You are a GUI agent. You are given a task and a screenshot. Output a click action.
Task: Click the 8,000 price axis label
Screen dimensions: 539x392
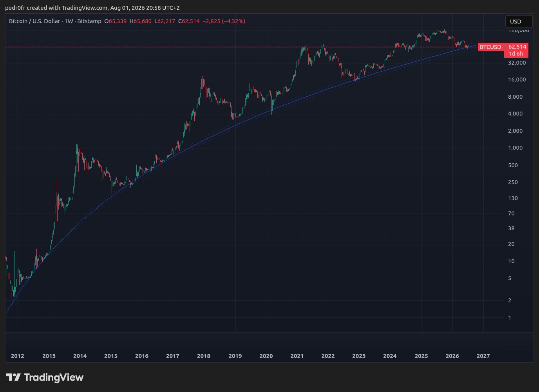click(515, 97)
